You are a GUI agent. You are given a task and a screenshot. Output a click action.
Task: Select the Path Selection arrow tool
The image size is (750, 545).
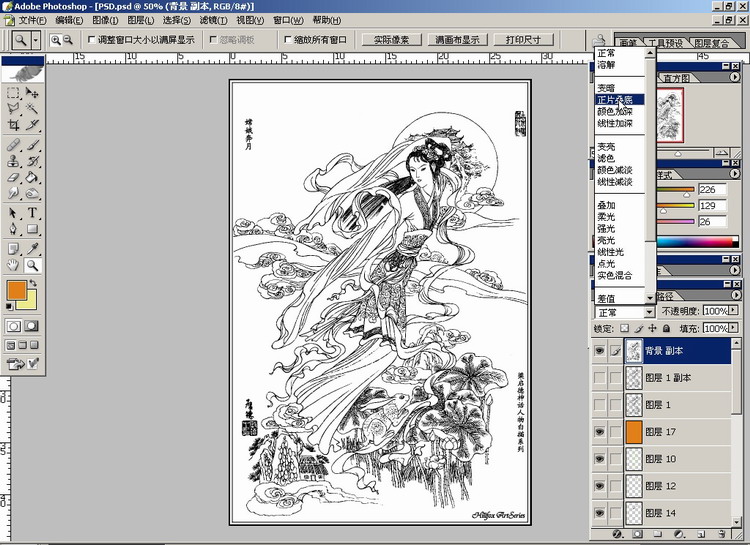13,212
